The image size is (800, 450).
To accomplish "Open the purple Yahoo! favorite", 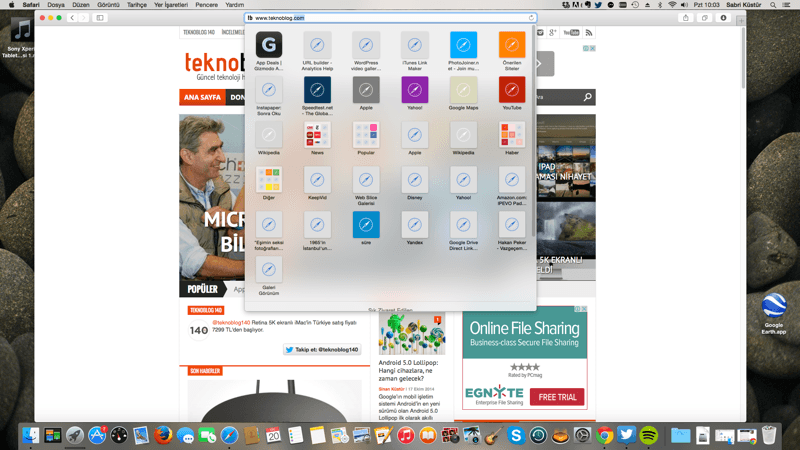I will click(x=415, y=90).
